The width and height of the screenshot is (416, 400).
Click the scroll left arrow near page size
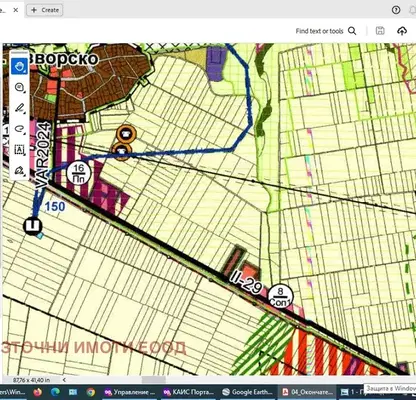[64, 380]
